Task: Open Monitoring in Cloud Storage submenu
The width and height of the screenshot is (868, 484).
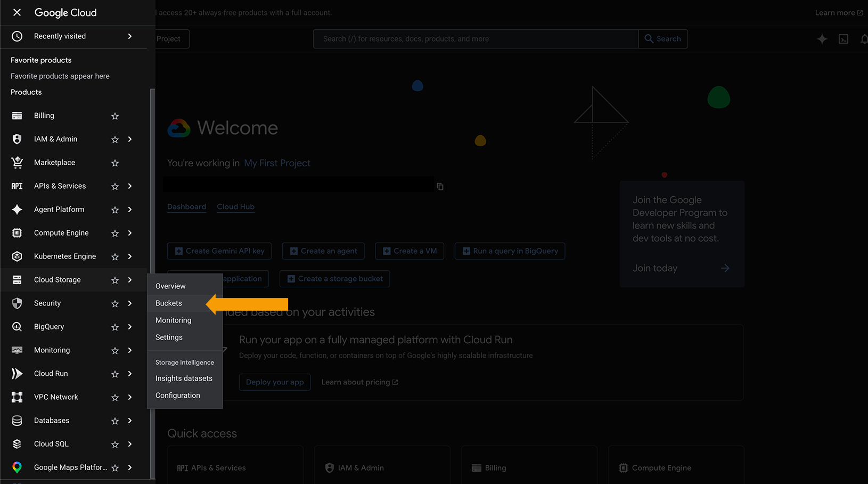Action: 185,320
